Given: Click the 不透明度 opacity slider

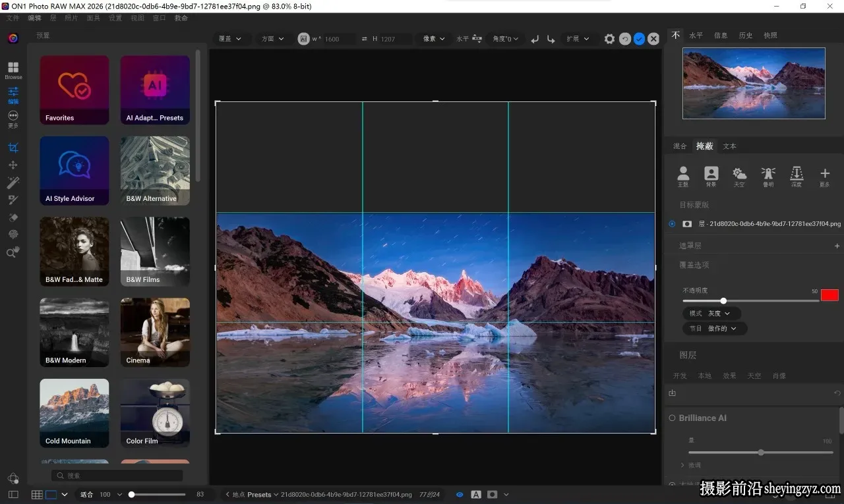Looking at the screenshot, I should (750, 300).
